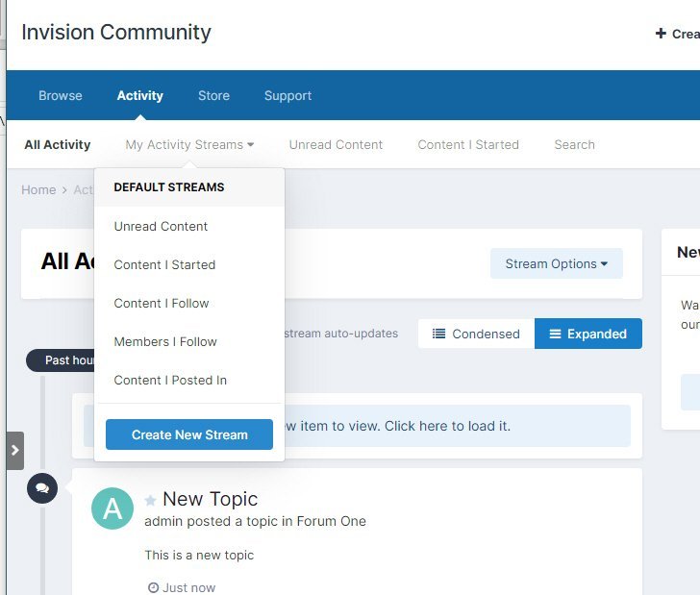Click the clock icon next to Just now
This screenshot has height=595, width=700.
[x=153, y=587]
